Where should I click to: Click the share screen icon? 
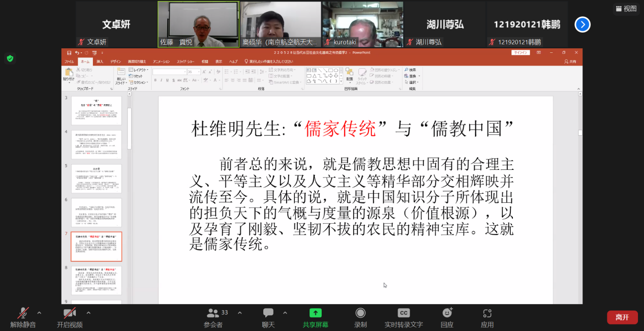tap(315, 313)
